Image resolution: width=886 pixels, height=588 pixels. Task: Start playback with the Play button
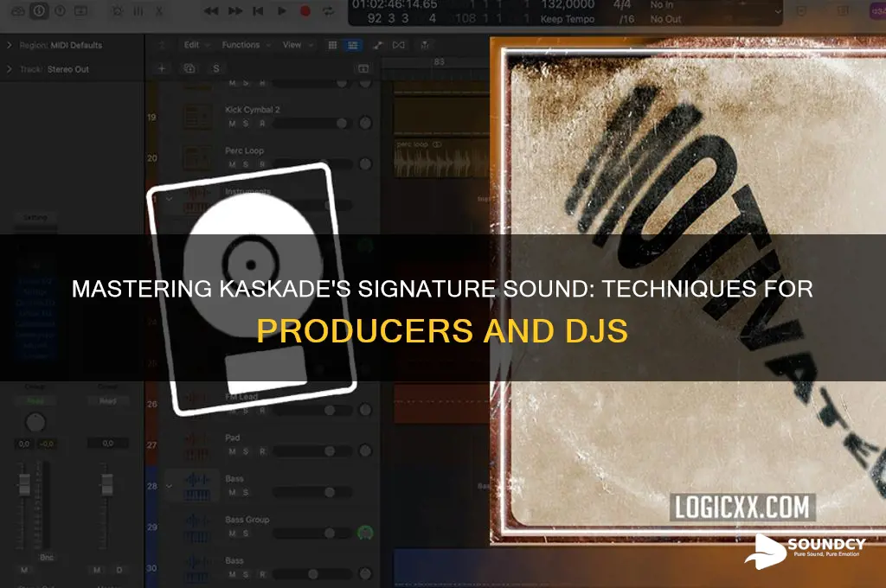tap(281, 10)
